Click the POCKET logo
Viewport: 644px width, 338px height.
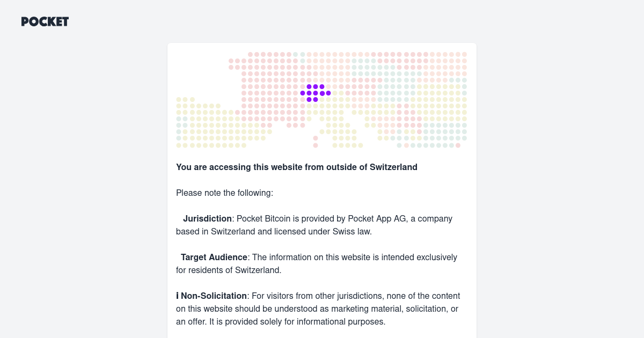pos(45,21)
